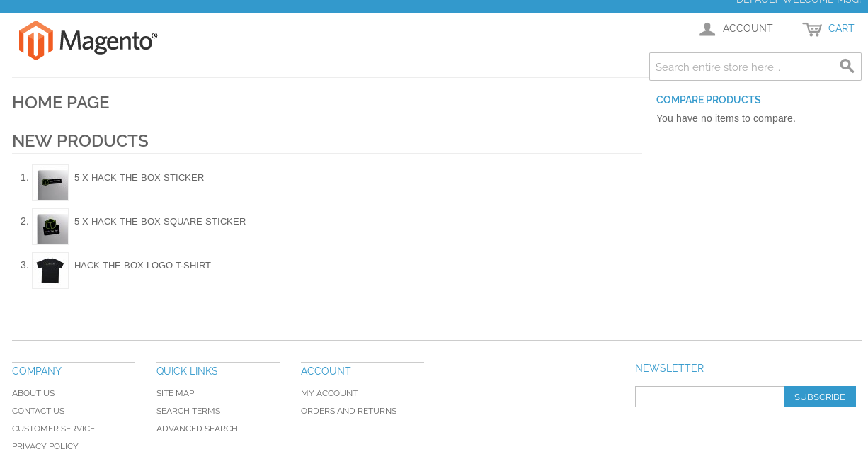Image resolution: width=868 pixels, height=459 pixels.
Task: Open Orders and Returns link
Action: tap(348, 411)
